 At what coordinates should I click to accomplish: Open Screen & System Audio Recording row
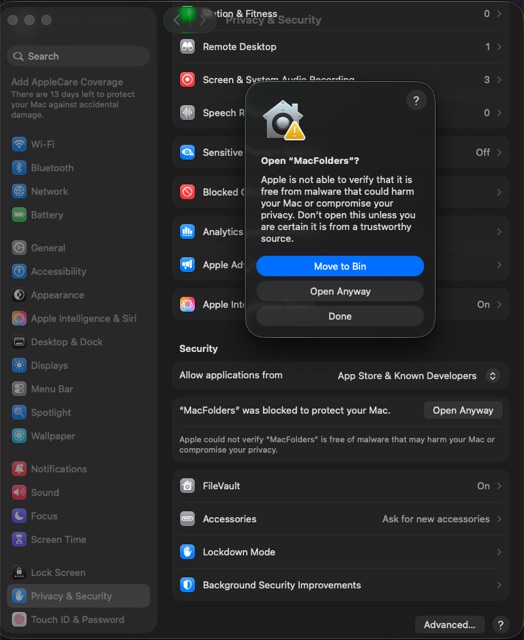(340, 80)
